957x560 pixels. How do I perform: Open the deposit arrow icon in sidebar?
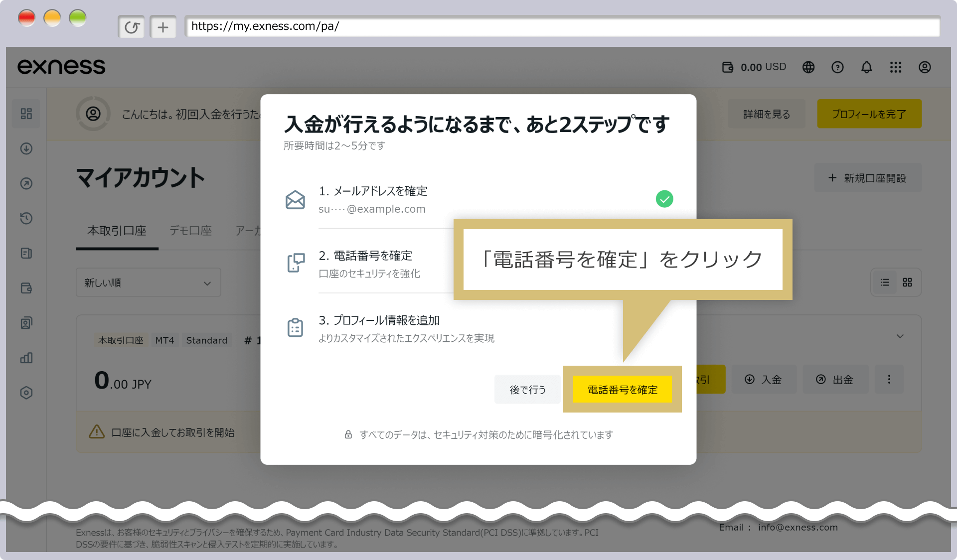(26, 148)
